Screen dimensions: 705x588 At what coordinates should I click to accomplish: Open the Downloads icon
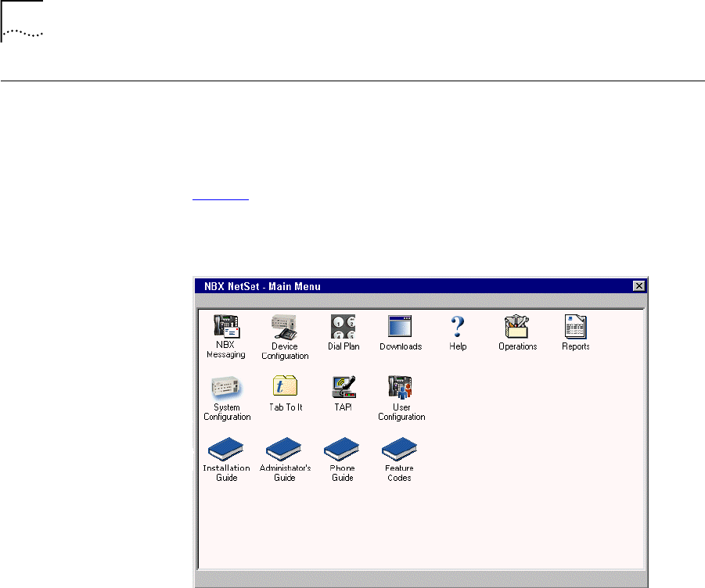(x=400, y=327)
